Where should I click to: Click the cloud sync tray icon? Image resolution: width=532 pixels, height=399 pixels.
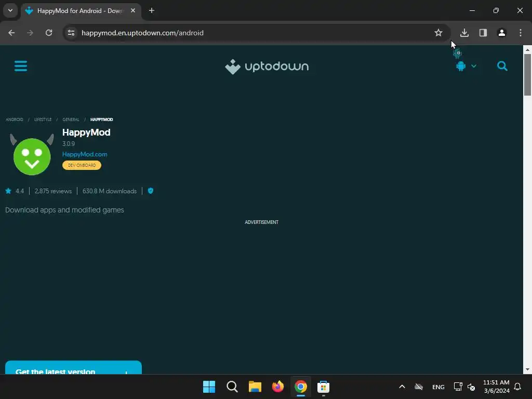pos(419,387)
